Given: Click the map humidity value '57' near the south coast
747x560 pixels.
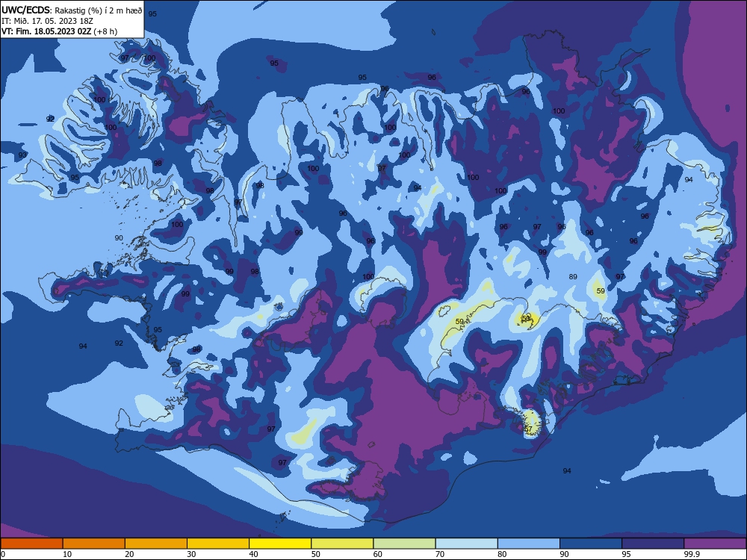Looking at the screenshot, I should pyautogui.click(x=528, y=429).
